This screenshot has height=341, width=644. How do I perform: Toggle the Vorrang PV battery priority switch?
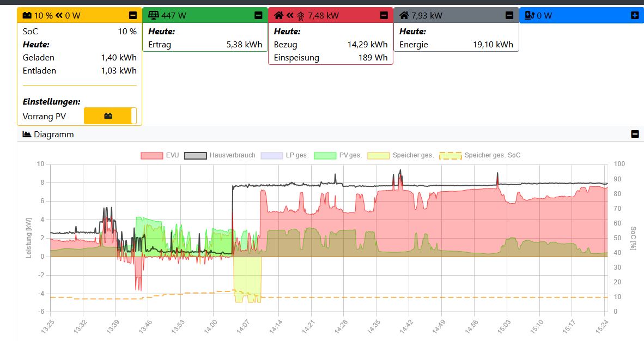[x=110, y=116]
